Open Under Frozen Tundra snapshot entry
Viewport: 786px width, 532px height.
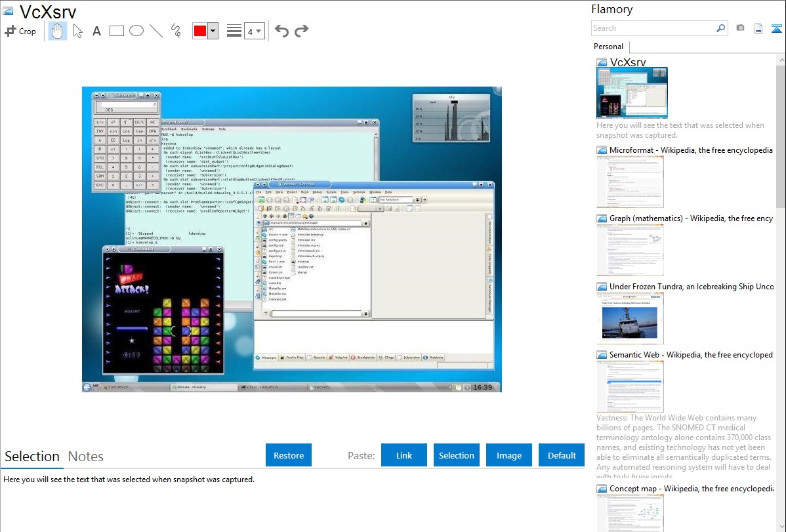click(692, 286)
